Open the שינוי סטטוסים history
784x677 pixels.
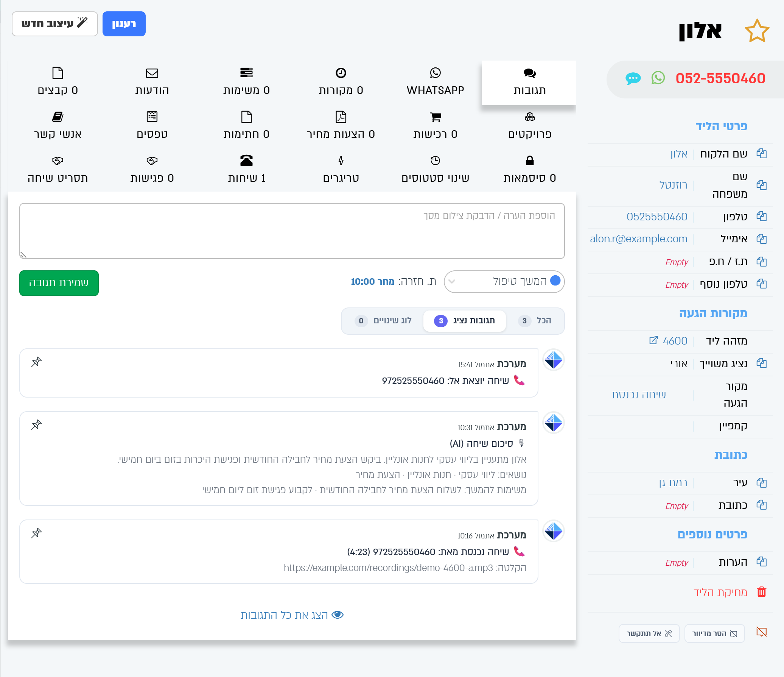[435, 169]
